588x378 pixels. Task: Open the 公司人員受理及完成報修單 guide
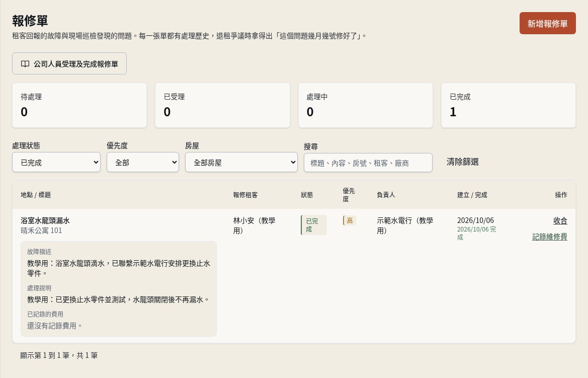click(x=69, y=63)
